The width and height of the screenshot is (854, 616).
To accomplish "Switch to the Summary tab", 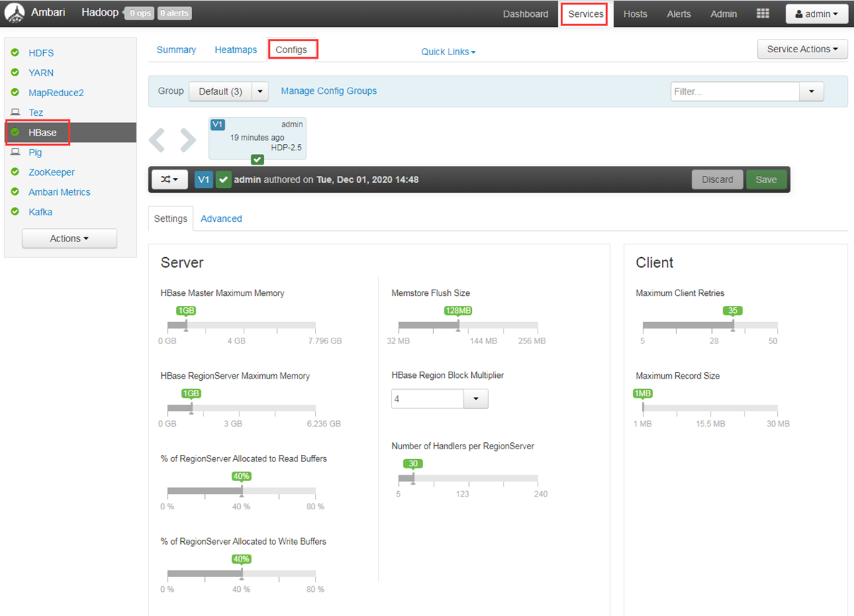I will pos(176,49).
